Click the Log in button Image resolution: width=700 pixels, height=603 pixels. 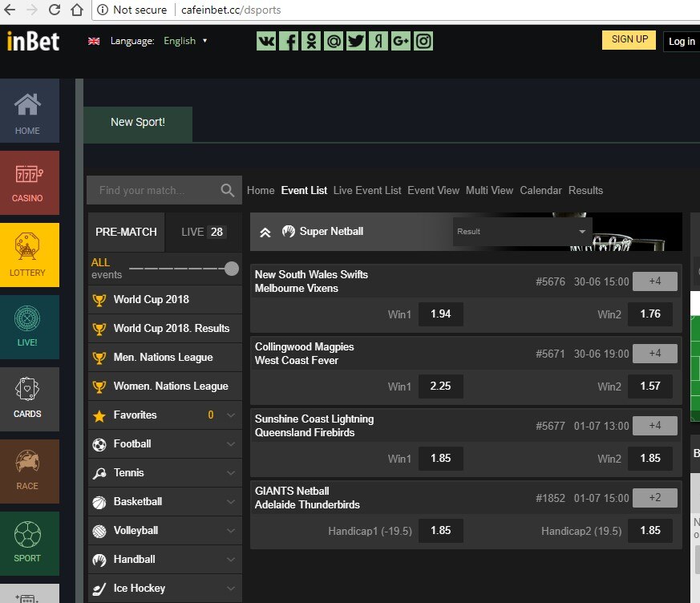681,41
